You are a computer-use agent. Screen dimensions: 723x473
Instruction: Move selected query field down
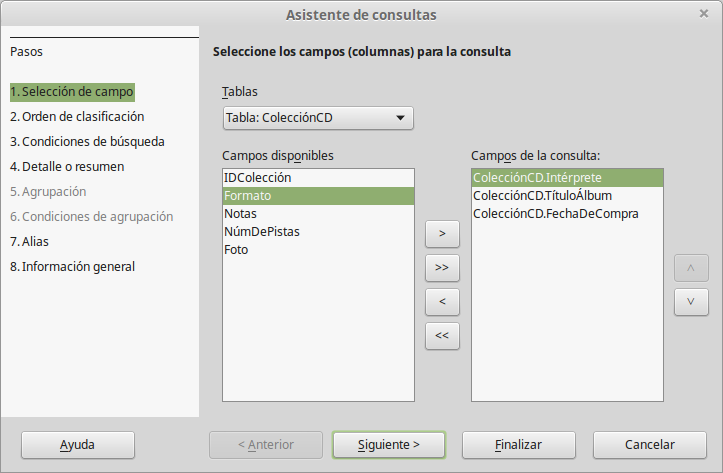[691, 302]
